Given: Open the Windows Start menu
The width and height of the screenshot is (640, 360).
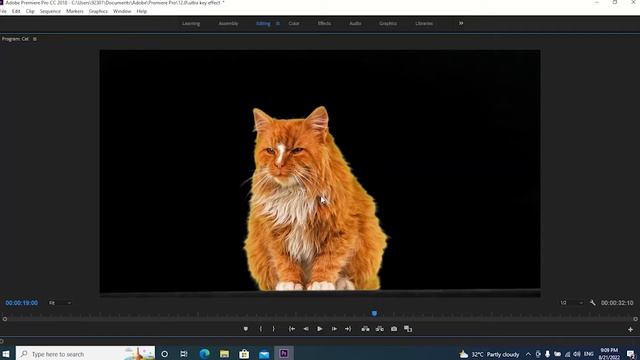Looking at the screenshot, I should [6, 353].
